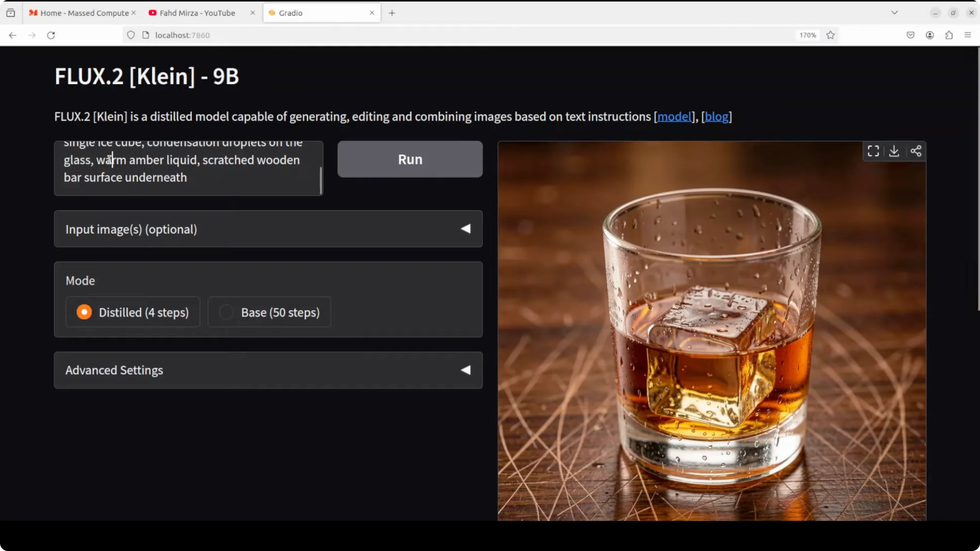
Task: Open the model link
Action: click(674, 117)
